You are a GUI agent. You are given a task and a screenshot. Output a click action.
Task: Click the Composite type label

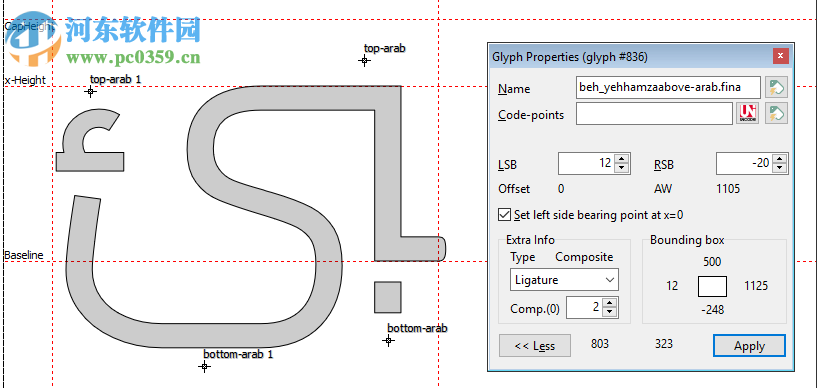584,257
